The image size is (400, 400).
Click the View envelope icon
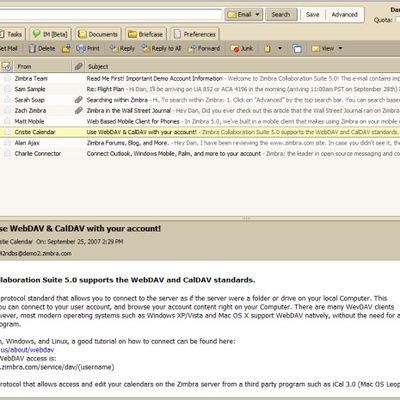tap(316, 49)
